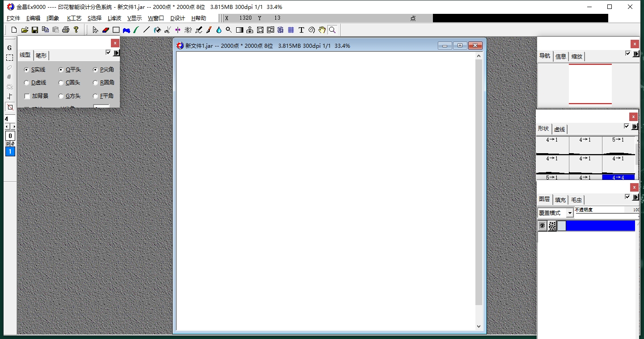Open help via the question mark icon

pos(76,30)
